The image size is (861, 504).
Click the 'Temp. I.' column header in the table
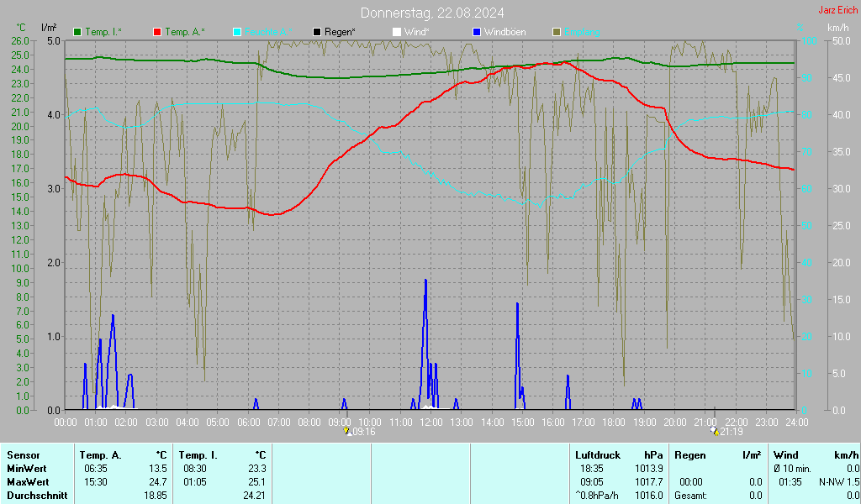click(x=198, y=455)
